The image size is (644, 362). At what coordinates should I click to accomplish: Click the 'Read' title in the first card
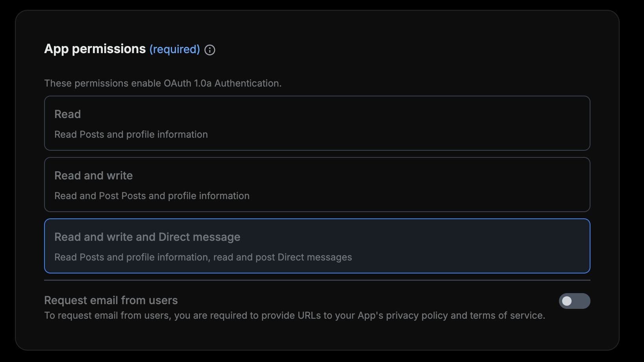click(68, 114)
